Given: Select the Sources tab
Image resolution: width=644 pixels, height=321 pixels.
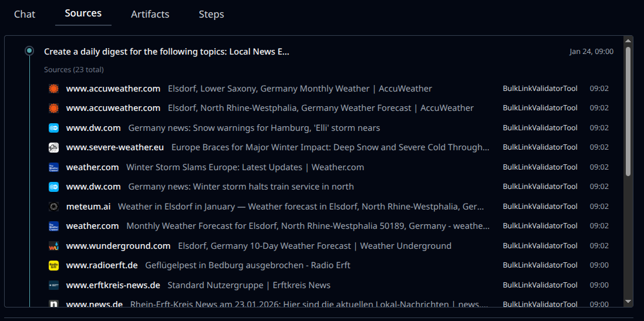Looking at the screenshot, I should (x=83, y=13).
